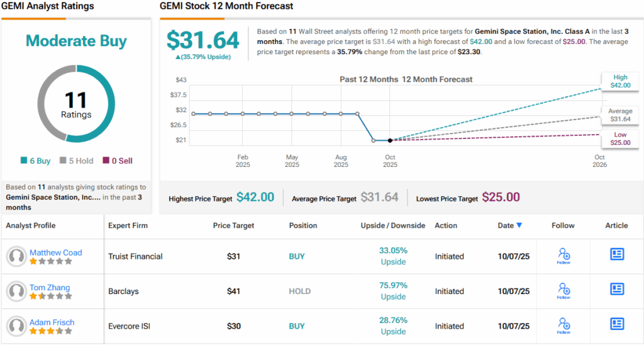644x345 pixels.
Task: Follow analyst Tom Zhang
Action: pos(563,291)
